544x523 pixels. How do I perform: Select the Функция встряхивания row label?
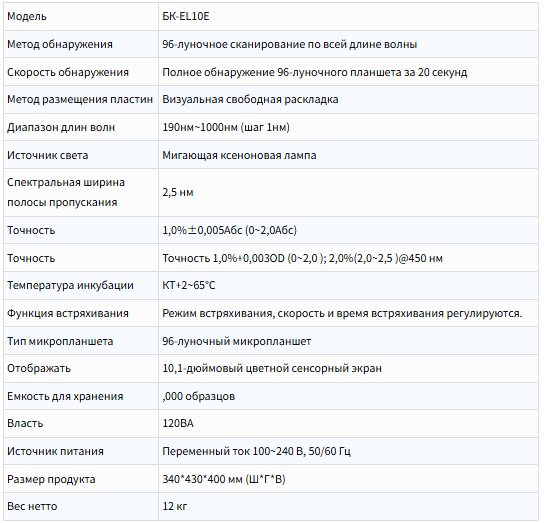tap(68, 313)
